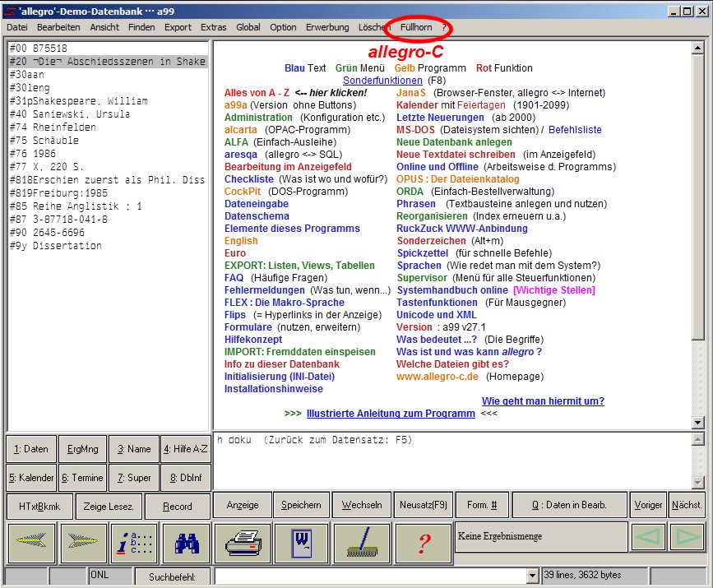Click the '3: Name' button

click(x=134, y=449)
